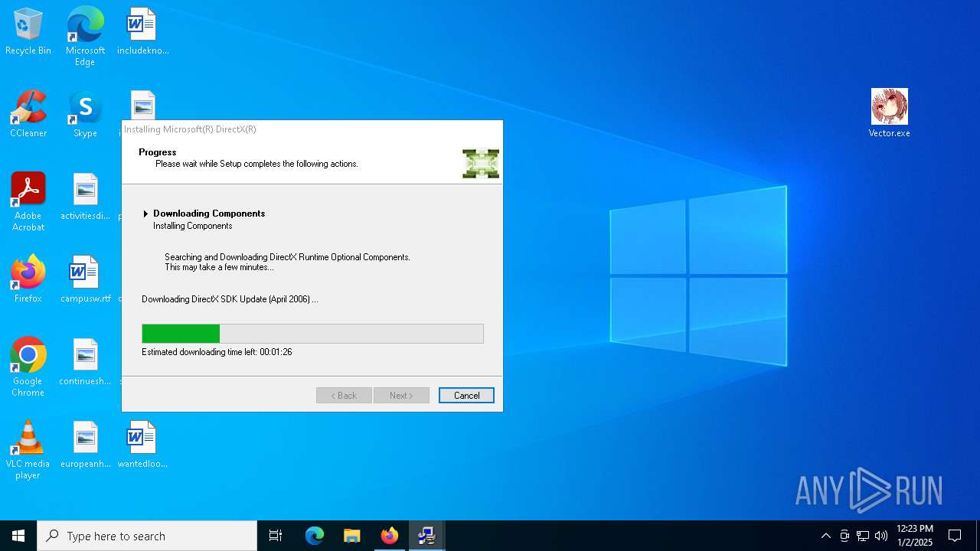Open Skype desktop shortcut

[85, 115]
